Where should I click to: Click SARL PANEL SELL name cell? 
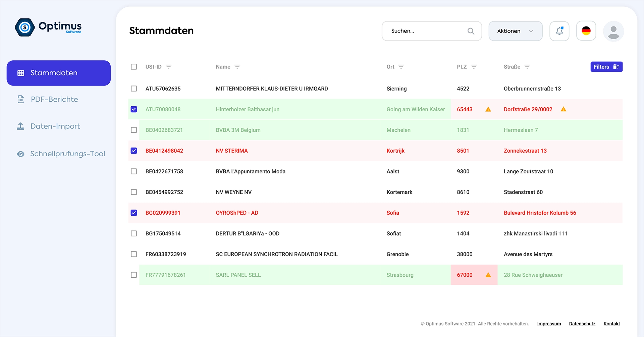tap(238, 275)
